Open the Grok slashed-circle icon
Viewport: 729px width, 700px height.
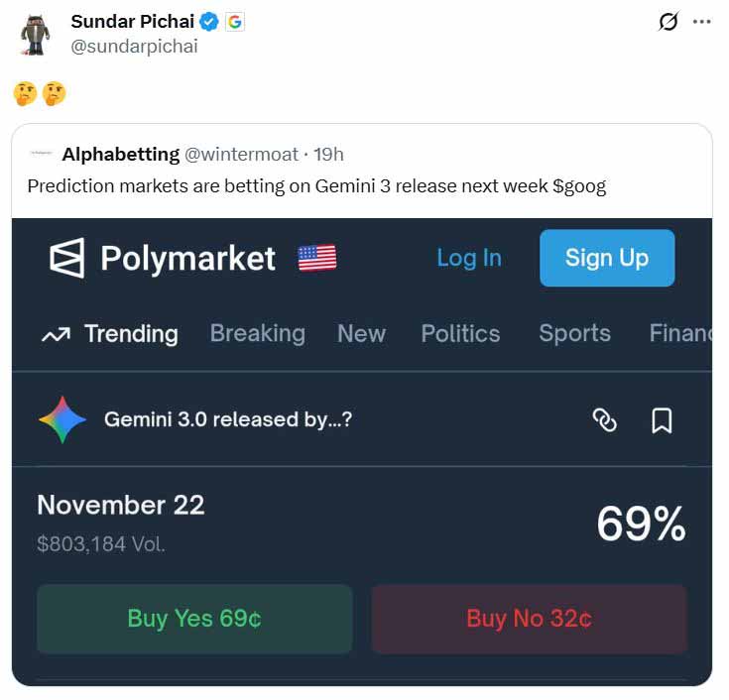668,22
